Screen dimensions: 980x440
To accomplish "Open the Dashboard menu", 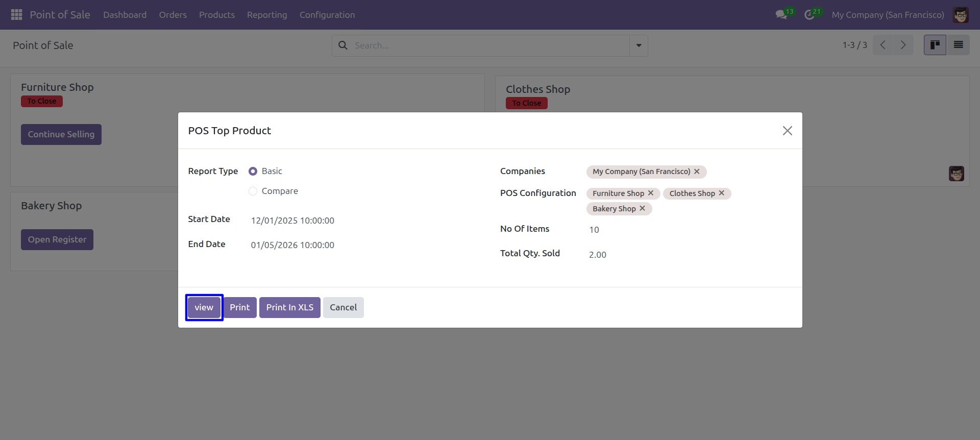I will 125,15.
